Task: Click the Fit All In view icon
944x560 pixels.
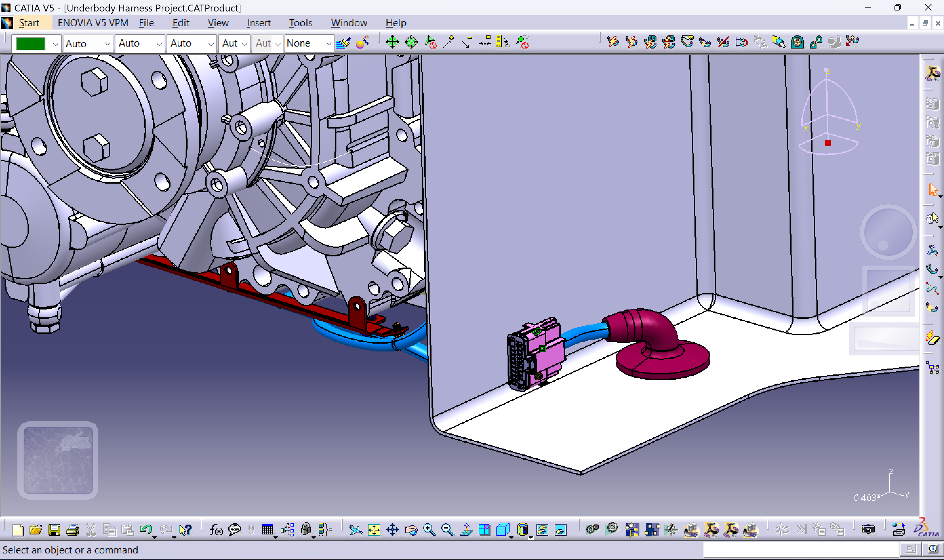Action: [x=374, y=530]
